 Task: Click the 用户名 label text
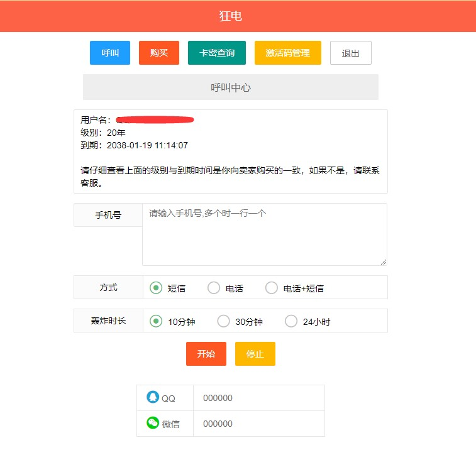point(96,120)
